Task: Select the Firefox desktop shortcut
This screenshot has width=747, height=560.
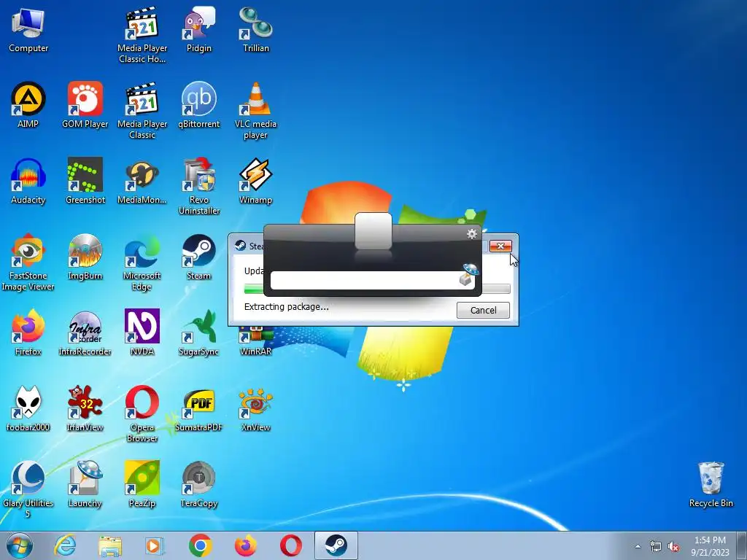Action: (x=28, y=332)
